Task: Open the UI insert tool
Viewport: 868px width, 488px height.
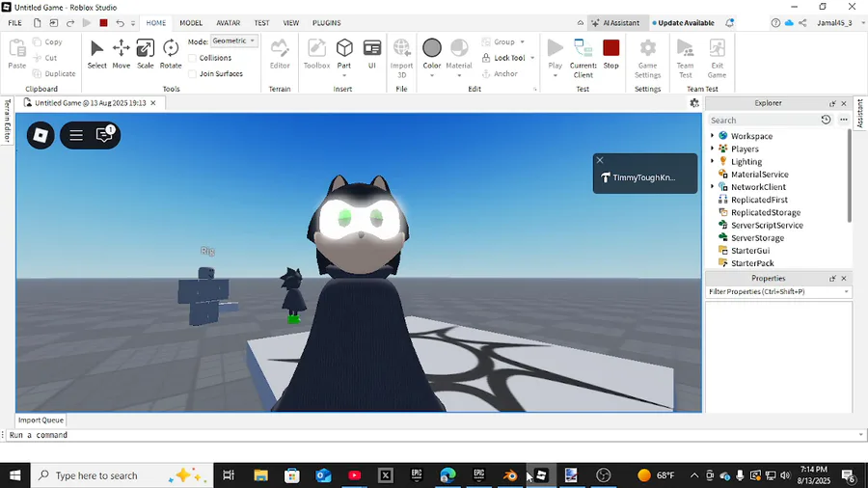Action: [372, 54]
